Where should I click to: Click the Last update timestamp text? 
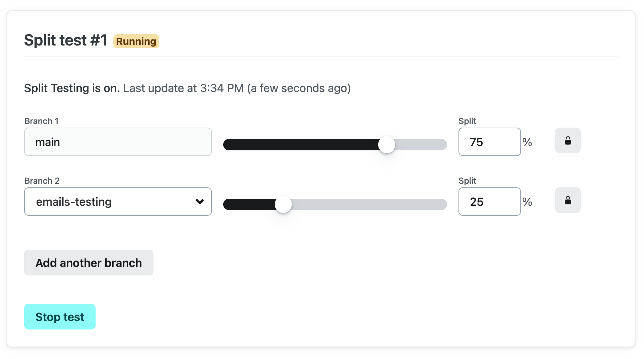coord(237,88)
